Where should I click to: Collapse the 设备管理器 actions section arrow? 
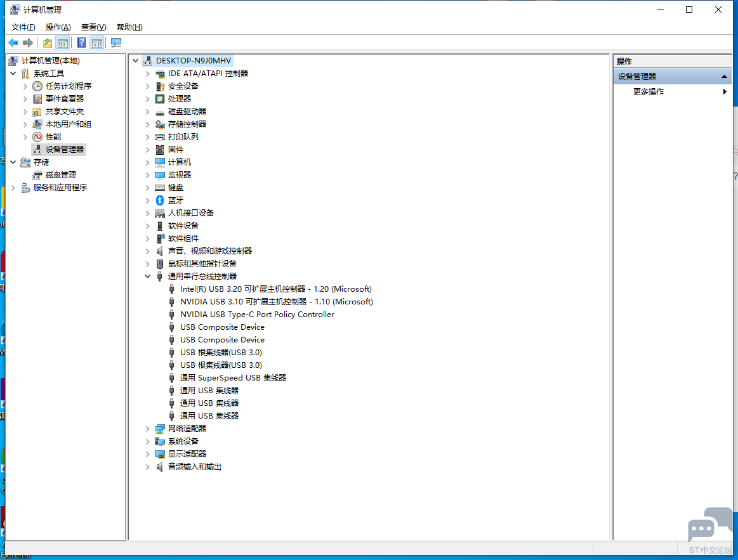(x=724, y=76)
